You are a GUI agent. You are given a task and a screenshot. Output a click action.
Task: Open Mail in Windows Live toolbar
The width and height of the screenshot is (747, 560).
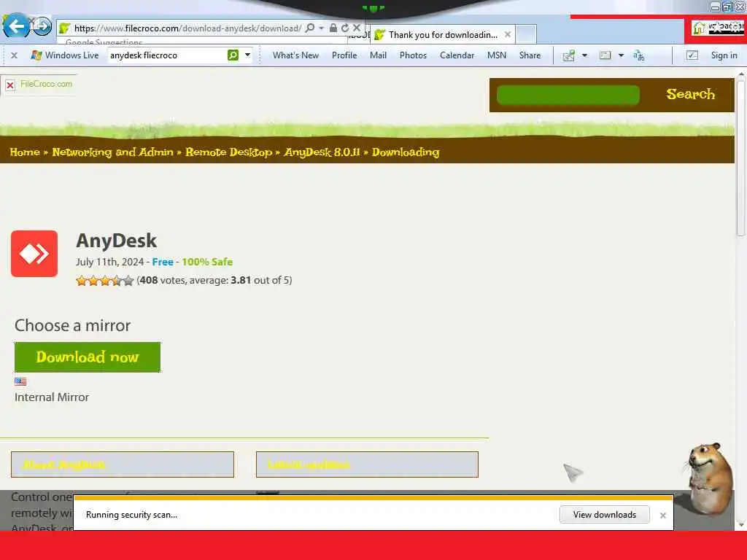pos(378,55)
